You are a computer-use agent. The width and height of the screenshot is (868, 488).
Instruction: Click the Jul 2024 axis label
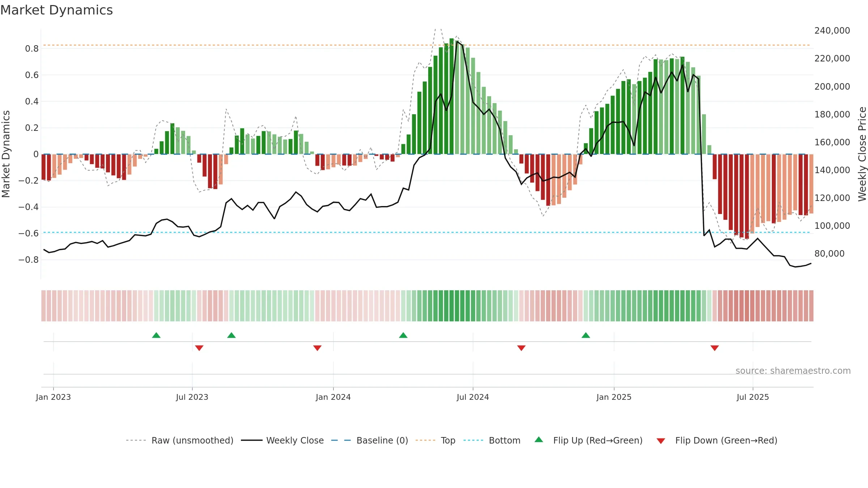point(473,397)
